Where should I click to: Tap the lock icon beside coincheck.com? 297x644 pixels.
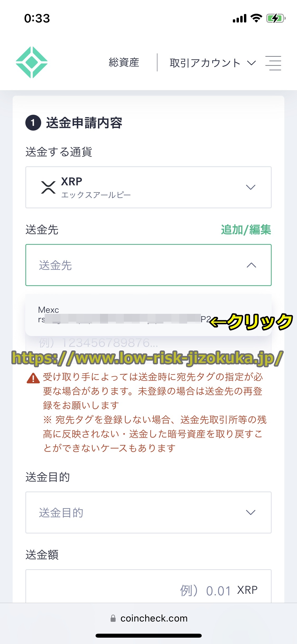pyautogui.click(x=113, y=618)
